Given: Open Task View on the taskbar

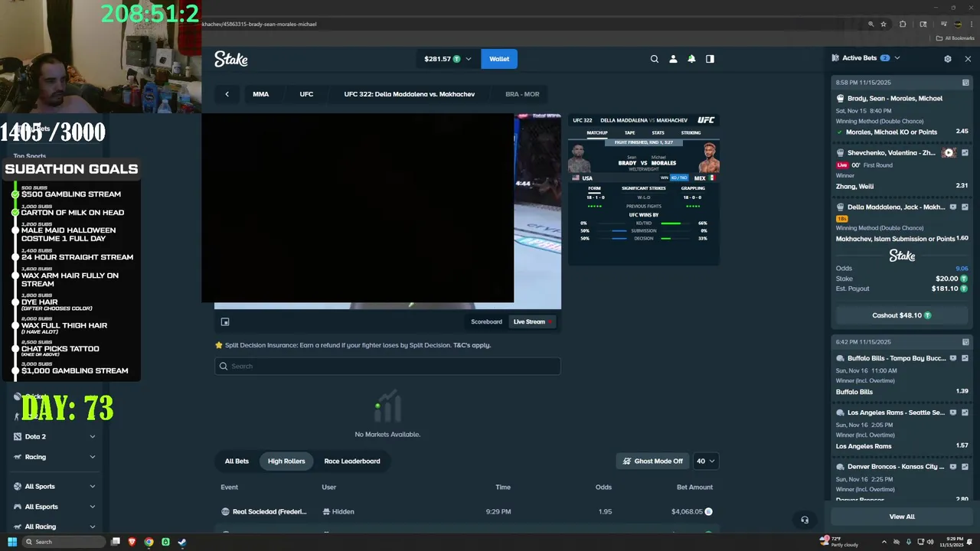Looking at the screenshot, I should (116, 542).
